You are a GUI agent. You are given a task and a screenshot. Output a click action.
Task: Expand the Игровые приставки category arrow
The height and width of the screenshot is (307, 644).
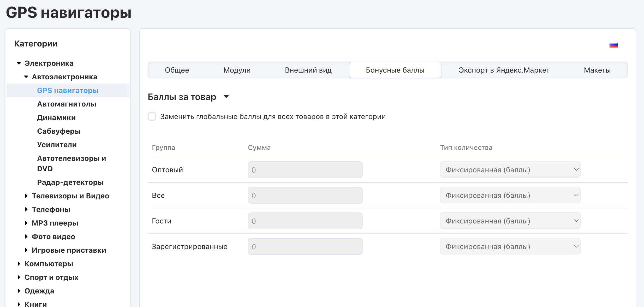[26, 250]
